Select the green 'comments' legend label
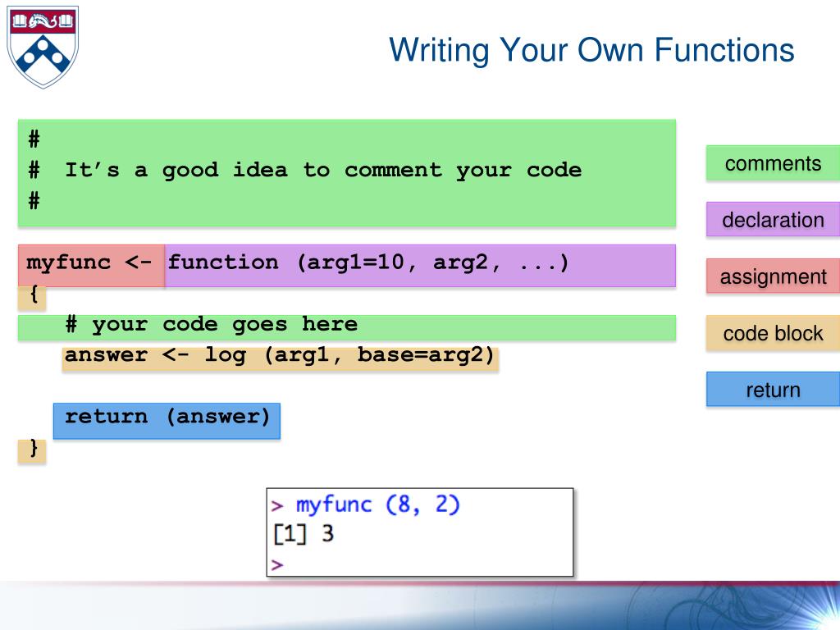The width and height of the screenshot is (840, 630). [773, 163]
